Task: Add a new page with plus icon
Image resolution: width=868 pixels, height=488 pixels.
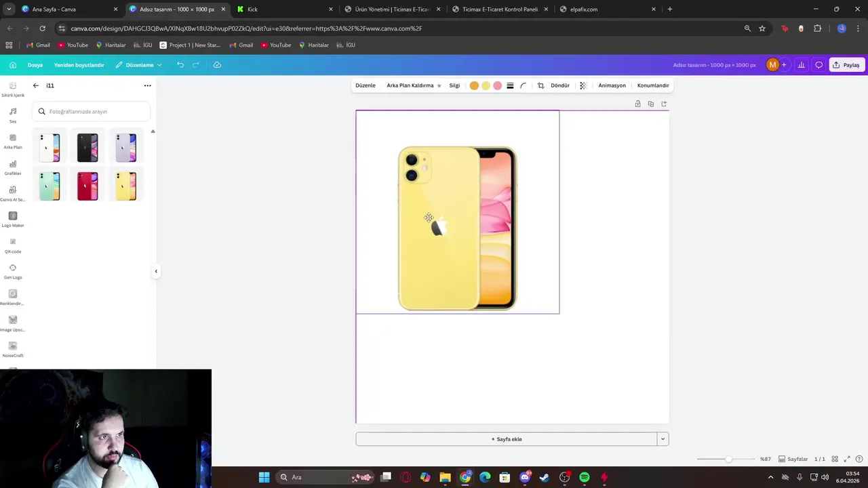Action: [664, 104]
